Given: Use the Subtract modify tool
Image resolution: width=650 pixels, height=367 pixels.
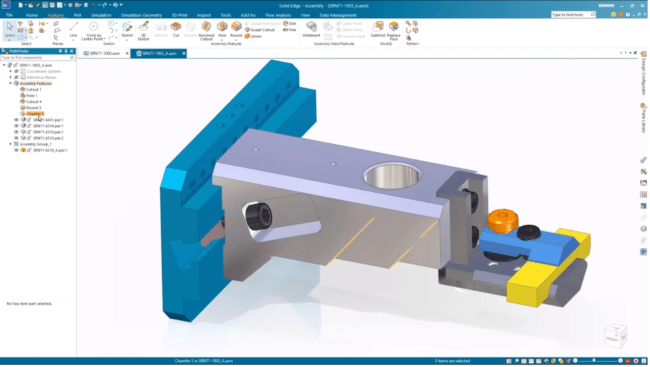Looking at the screenshot, I should coord(378,29).
